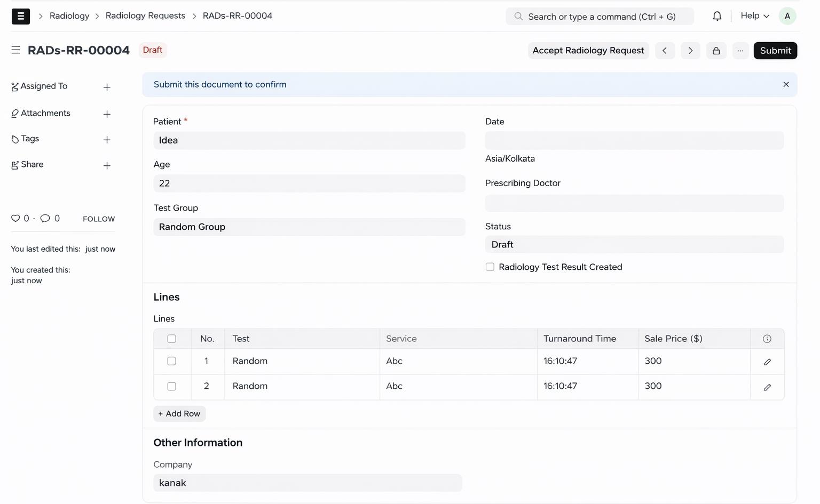Viewport: 820px width, 504px height.
Task: Like the document heart icon
Action: point(15,218)
